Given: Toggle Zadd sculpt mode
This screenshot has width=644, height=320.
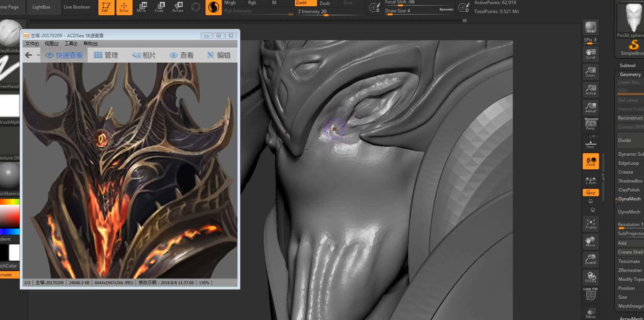Looking at the screenshot, I should (x=306, y=3).
